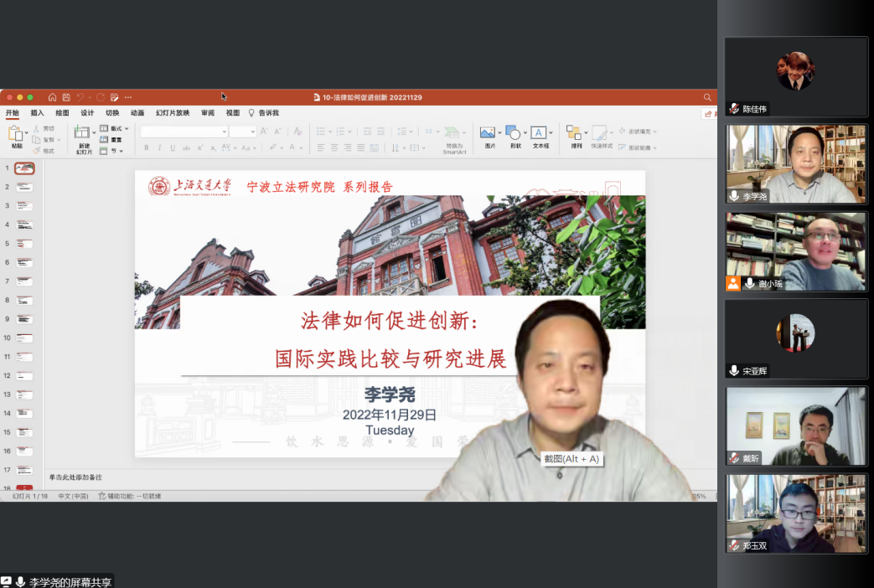874x588 pixels.
Task: Save the presentation with the save icon
Action: (x=65, y=97)
